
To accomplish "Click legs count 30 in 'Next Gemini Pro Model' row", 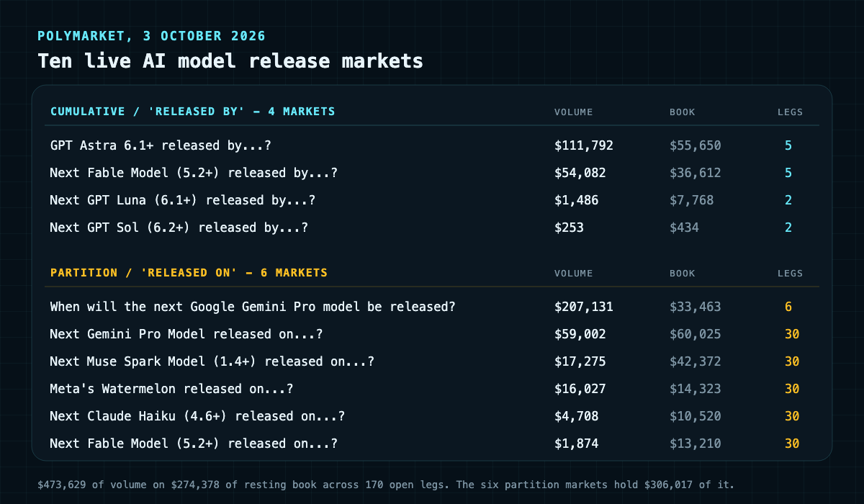I will pyautogui.click(x=792, y=334).
